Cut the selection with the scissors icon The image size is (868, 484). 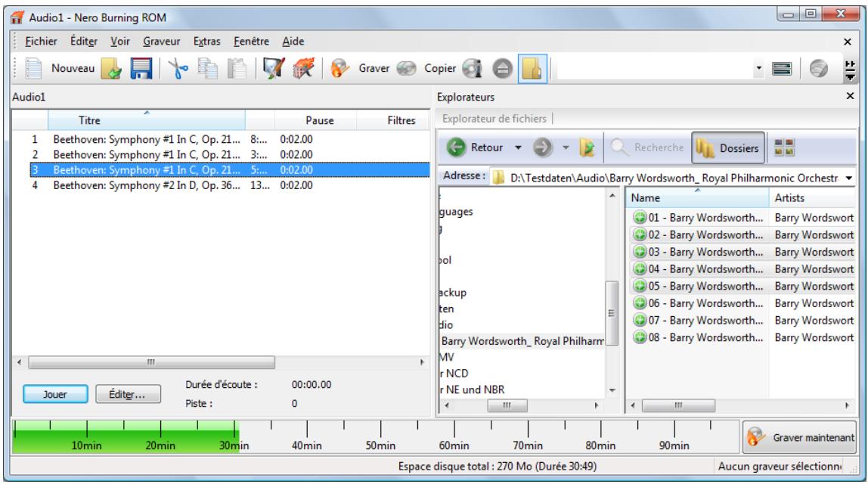pyautogui.click(x=178, y=69)
